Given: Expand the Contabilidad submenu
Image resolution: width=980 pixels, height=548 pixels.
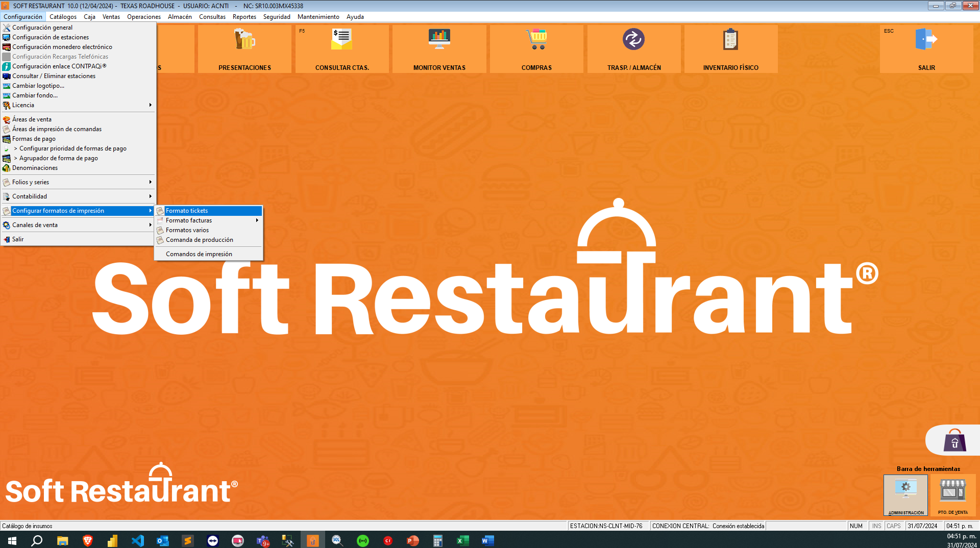Looking at the screenshot, I should point(78,196).
